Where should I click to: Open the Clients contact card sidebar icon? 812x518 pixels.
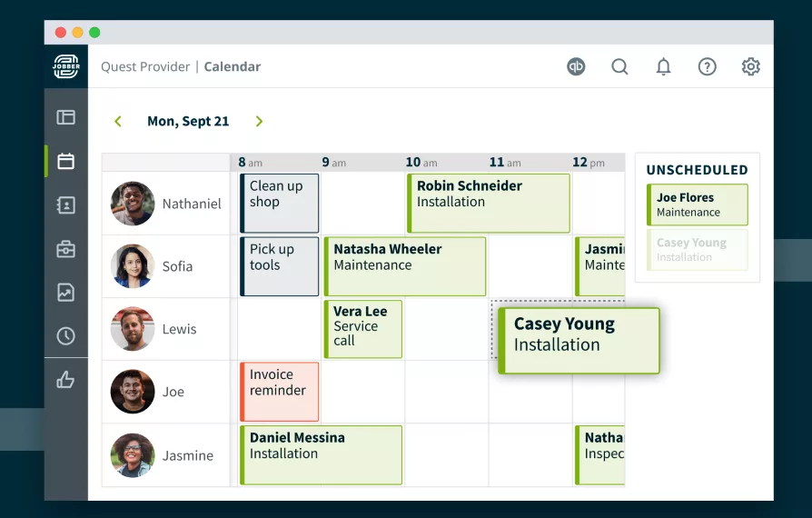pyautogui.click(x=65, y=205)
